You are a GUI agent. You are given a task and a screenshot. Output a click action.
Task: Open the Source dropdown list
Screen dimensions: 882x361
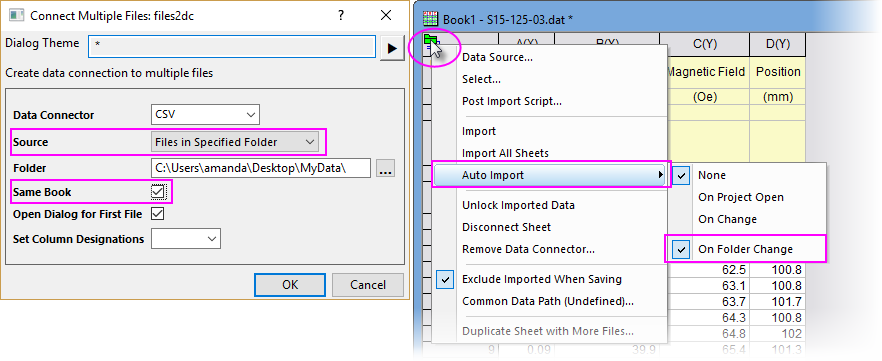click(235, 142)
